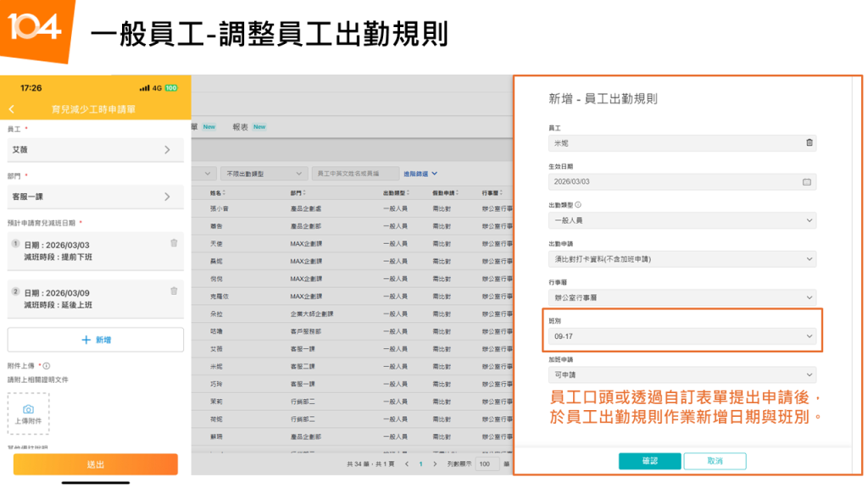Tap the back arrow in the mobile form header
The image size is (868, 488).
pos(12,109)
